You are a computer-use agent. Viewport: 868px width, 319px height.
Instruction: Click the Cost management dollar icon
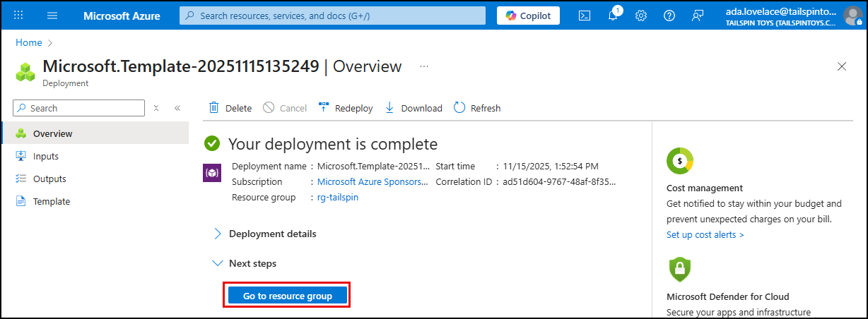pos(680,162)
